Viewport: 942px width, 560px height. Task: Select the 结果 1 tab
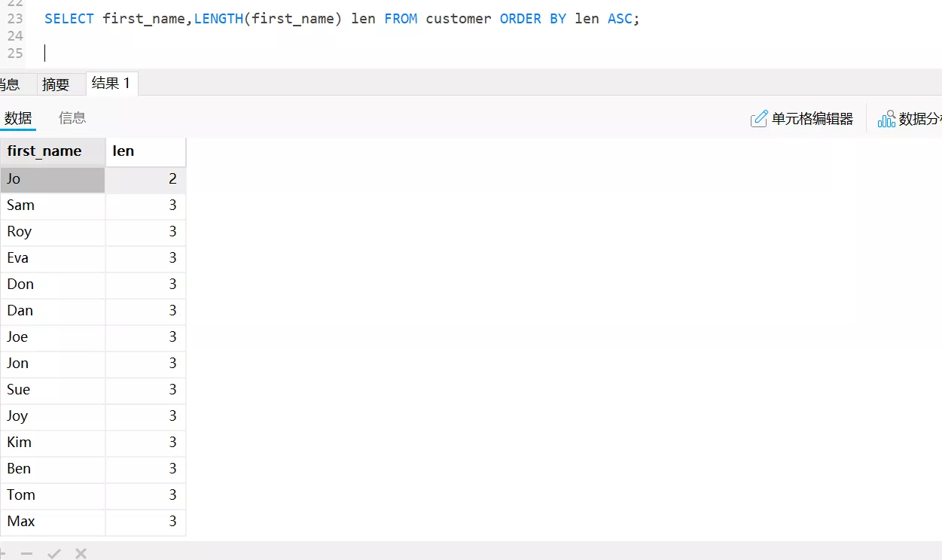pyautogui.click(x=111, y=84)
